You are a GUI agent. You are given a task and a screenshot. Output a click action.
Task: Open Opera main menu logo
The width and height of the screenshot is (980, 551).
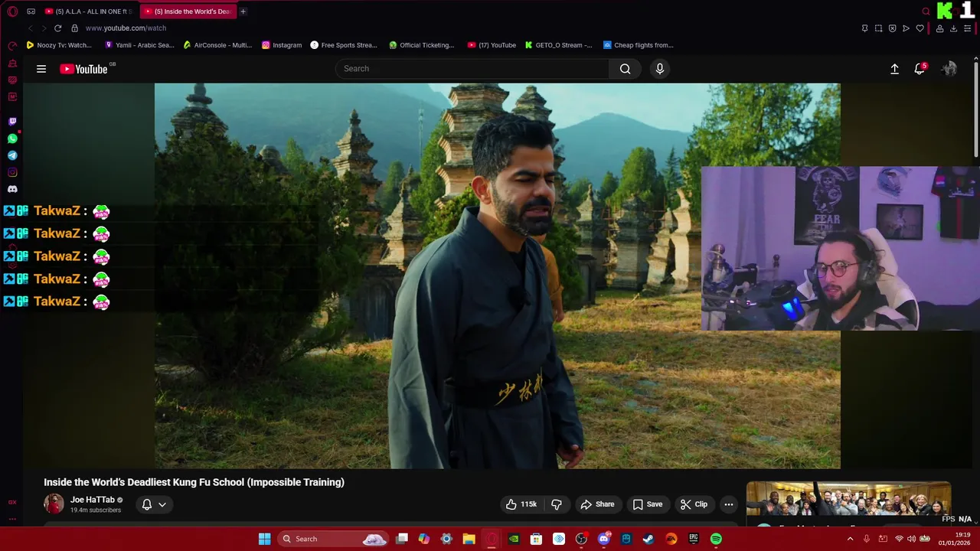tap(12, 11)
